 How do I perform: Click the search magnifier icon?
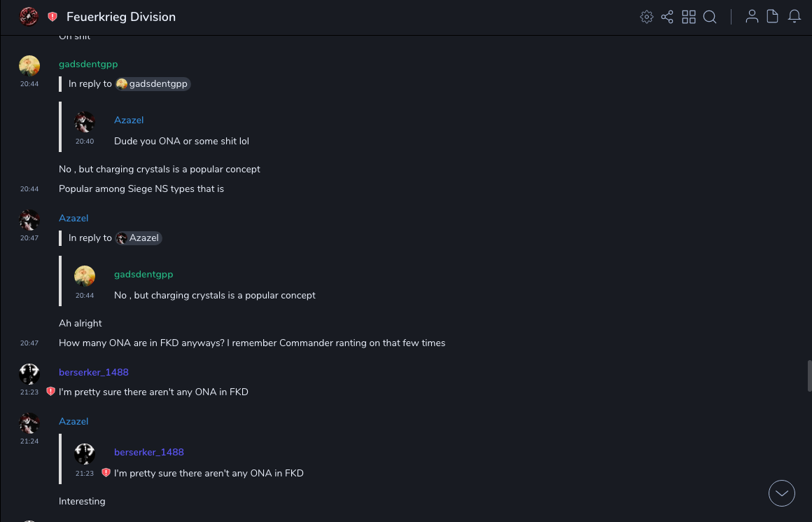[710, 17]
